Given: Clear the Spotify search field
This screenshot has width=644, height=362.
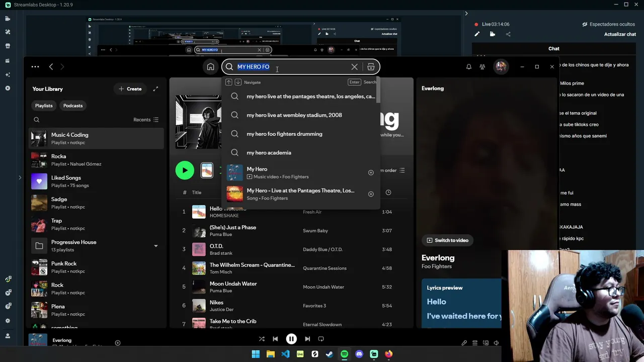Looking at the screenshot, I should click(x=354, y=67).
